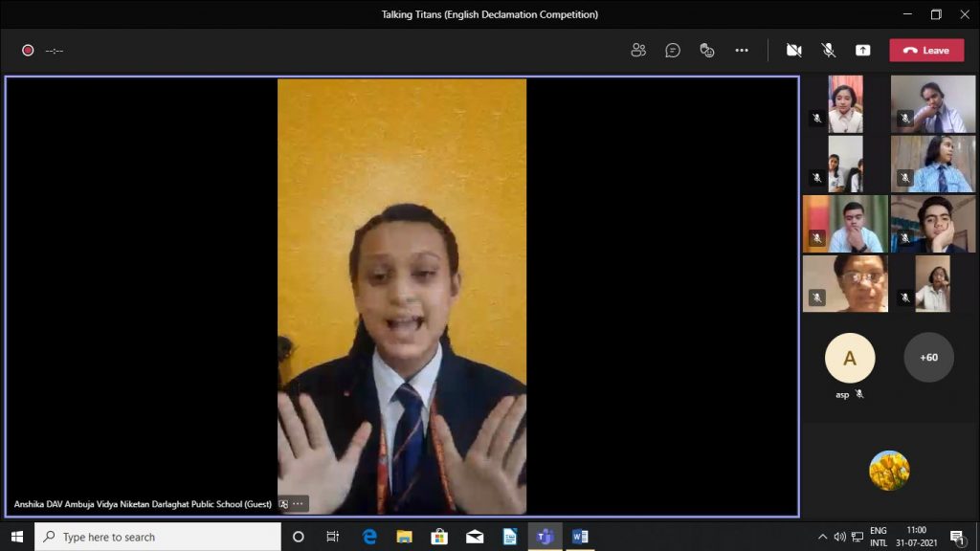Click the share content icon
This screenshot has width=980, height=551.
[862, 50]
